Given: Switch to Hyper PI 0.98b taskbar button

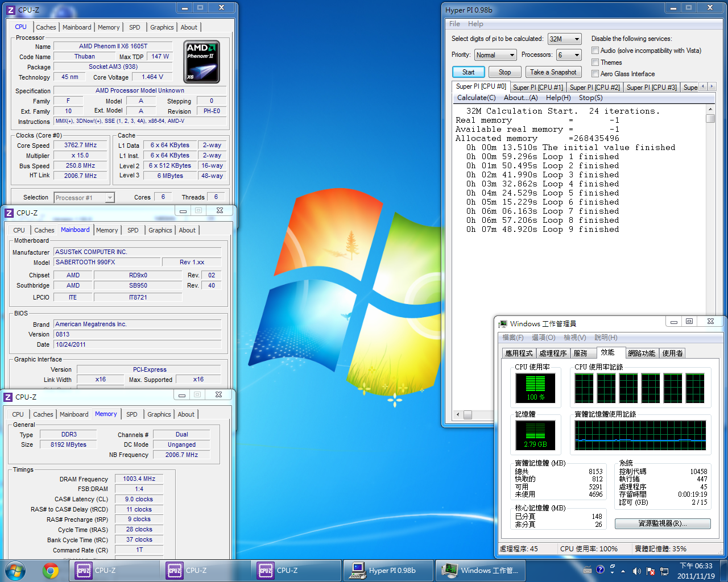Looking at the screenshot, I should (x=390, y=571).
